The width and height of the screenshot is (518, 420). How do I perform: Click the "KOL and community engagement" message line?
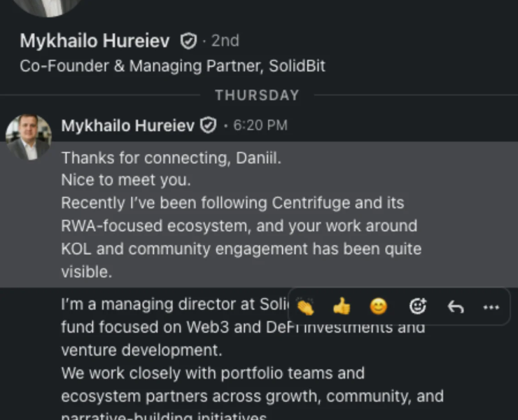[241, 249]
